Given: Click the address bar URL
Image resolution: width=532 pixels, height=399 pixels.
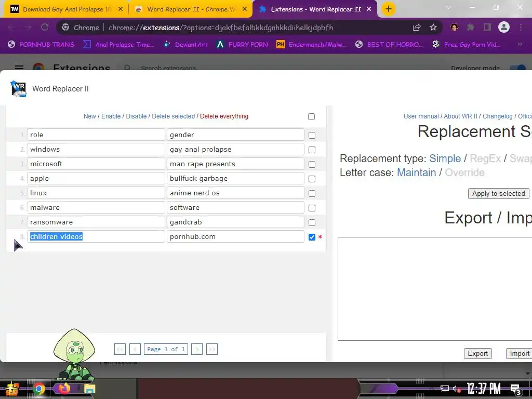Looking at the screenshot, I should point(220,28).
